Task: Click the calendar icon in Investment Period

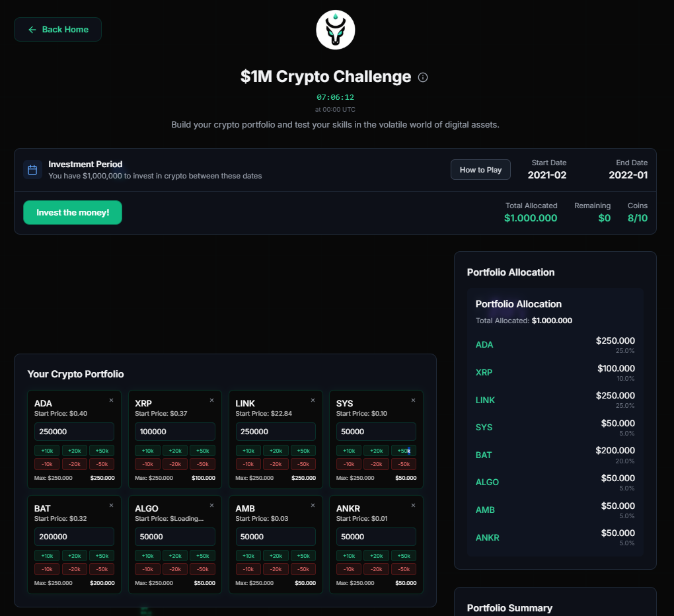Action: [32, 169]
